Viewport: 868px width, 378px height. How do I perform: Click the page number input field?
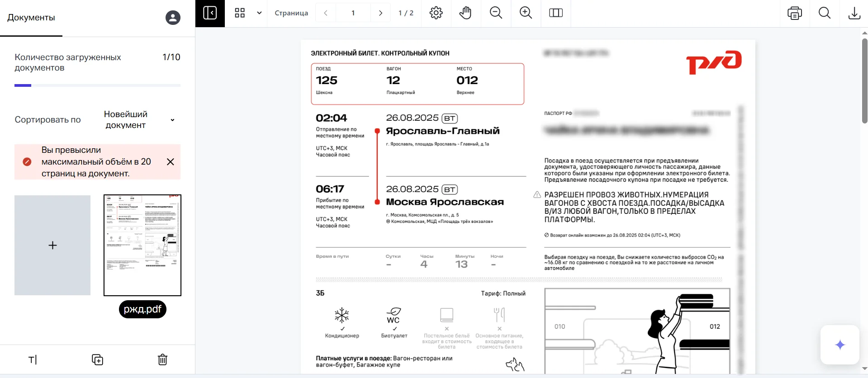pyautogui.click(x=353, y=13)
